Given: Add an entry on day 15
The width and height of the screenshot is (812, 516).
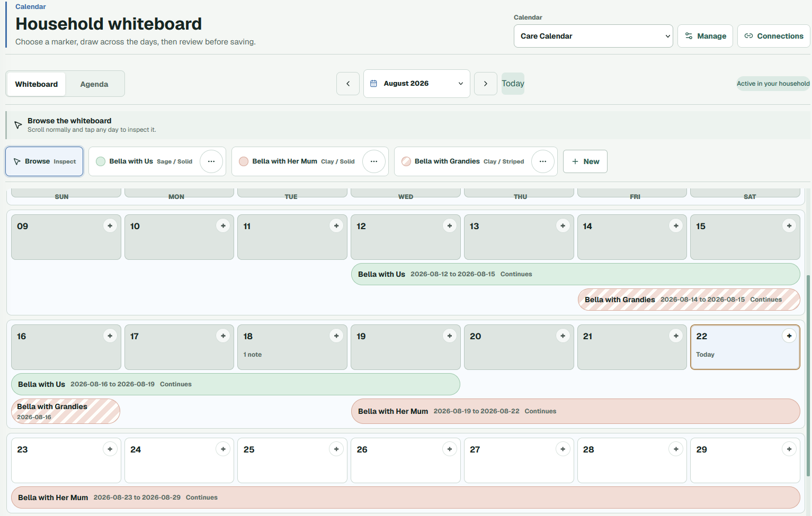Looking at the screenshot, I should (789, 226).
